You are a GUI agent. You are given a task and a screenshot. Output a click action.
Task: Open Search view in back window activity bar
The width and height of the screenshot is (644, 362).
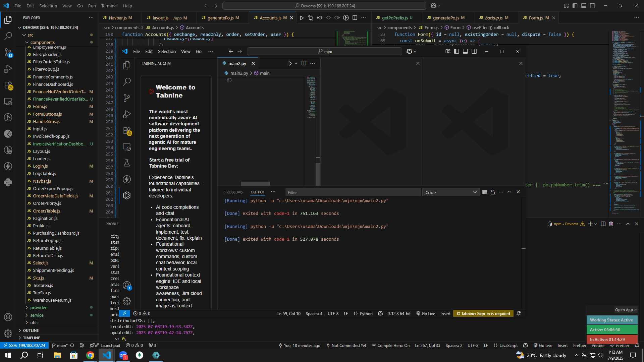pyautogui.click(x=8, y=36)
